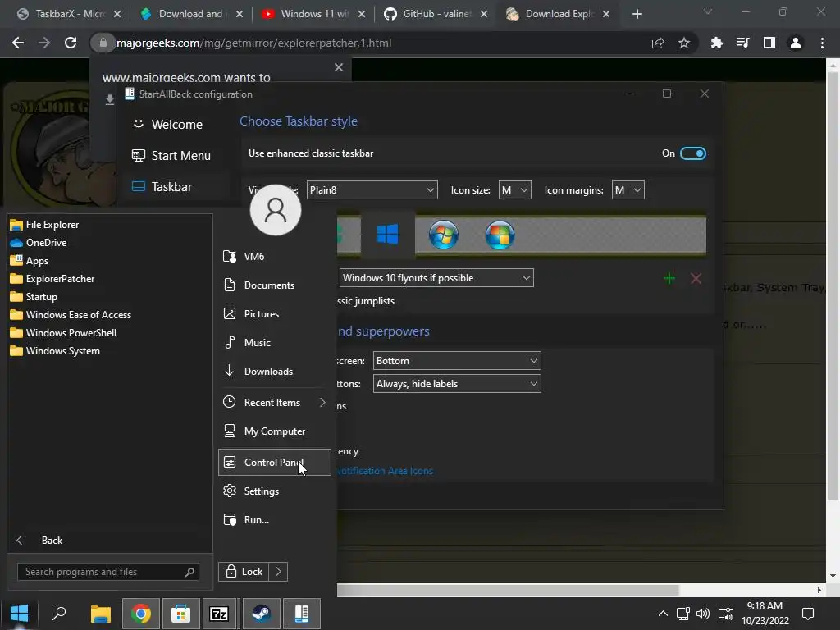Open File Explorer from taskbar
This screenshot has width=840, height=630.
(x=100, y=614)
